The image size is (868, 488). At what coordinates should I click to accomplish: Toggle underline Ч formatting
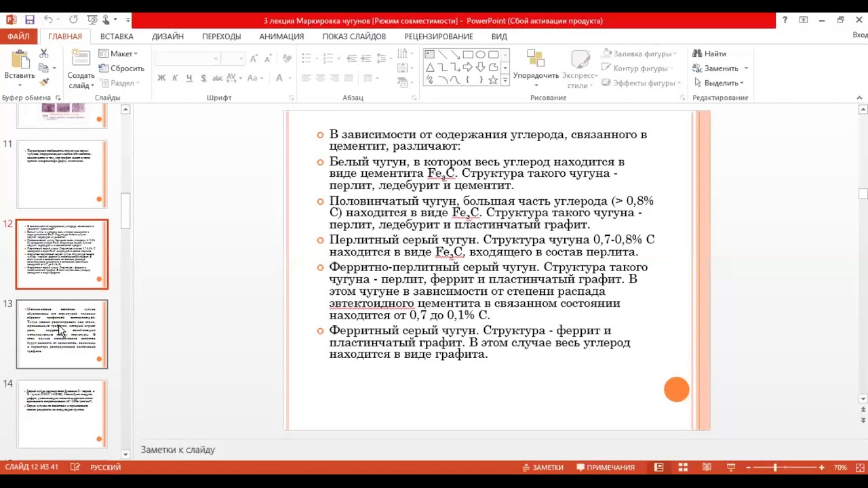(x=189, y=79)
